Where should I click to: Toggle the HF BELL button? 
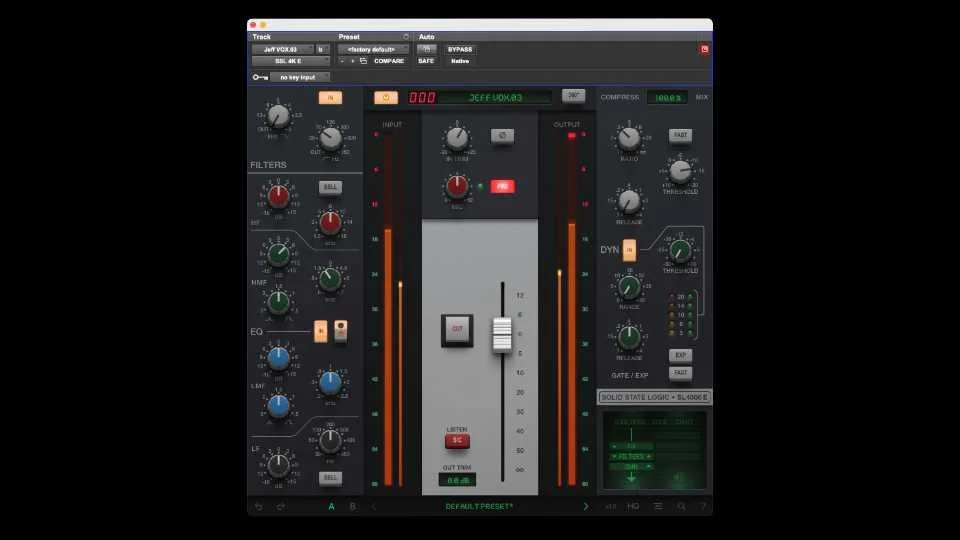(330, 187)
